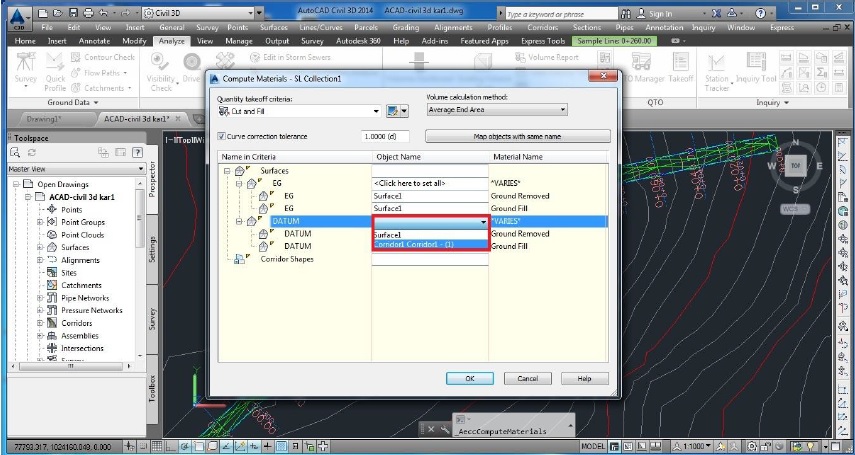
Task: Click the Help button in the dialog
Action: pos(585,379)
